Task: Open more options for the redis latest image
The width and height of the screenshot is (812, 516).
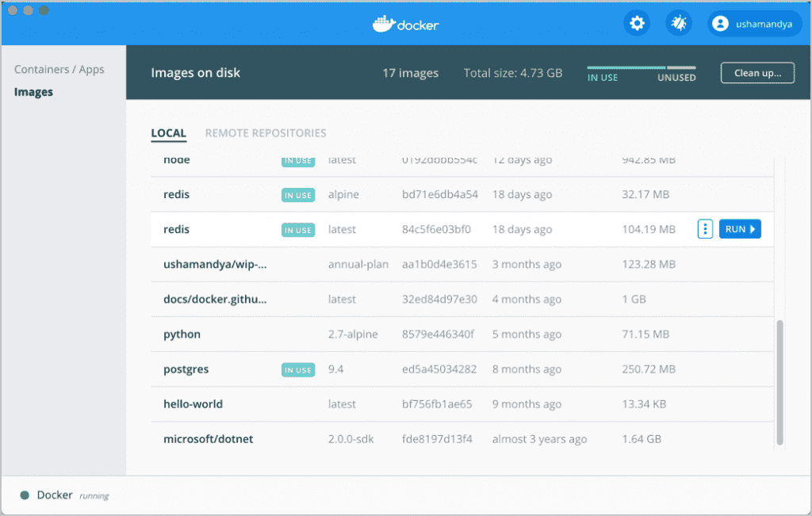Action: (705, 228)
